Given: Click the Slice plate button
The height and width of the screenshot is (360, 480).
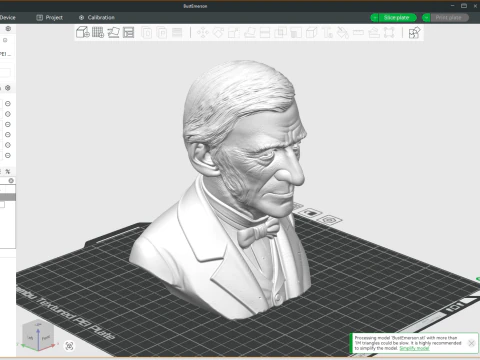Looking at the screenshot, I should pyautogui.click(x=397, y=17).
